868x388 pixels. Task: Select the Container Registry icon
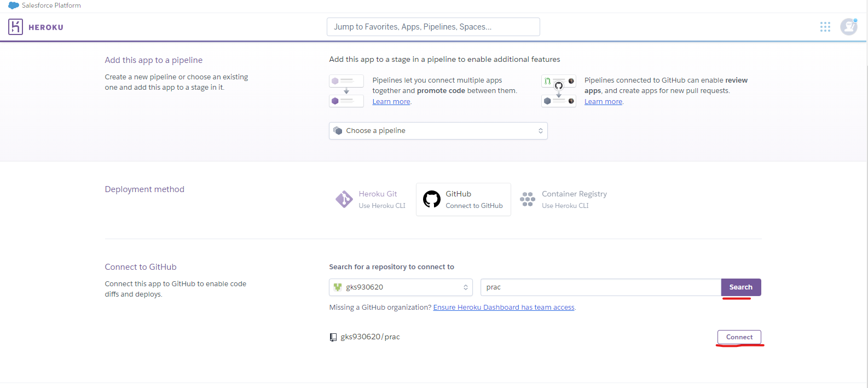(528, 199)
